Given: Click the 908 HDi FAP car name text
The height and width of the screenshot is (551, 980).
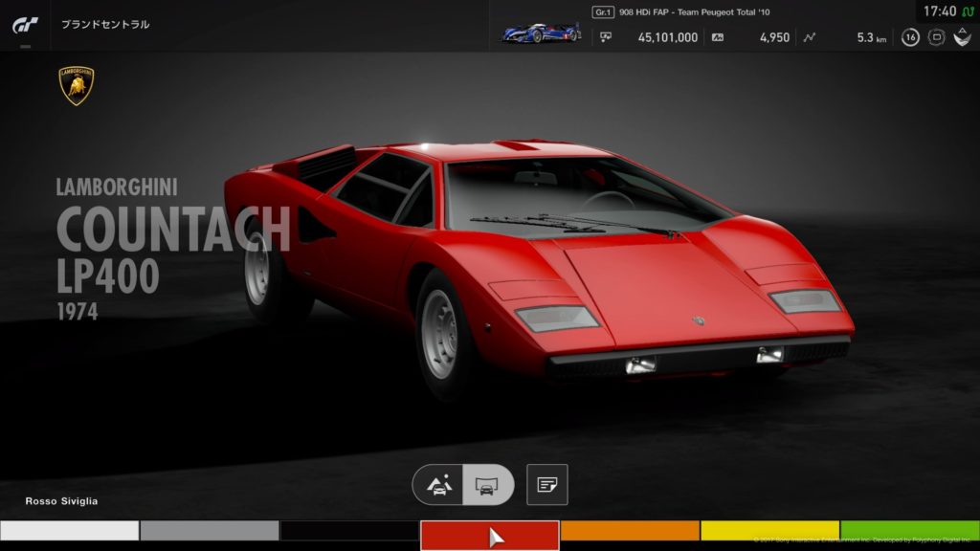Looking at the screenshot, I should tap(695, 11).
